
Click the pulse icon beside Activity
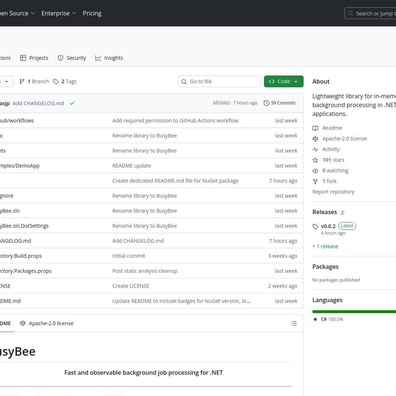(315, 149)
